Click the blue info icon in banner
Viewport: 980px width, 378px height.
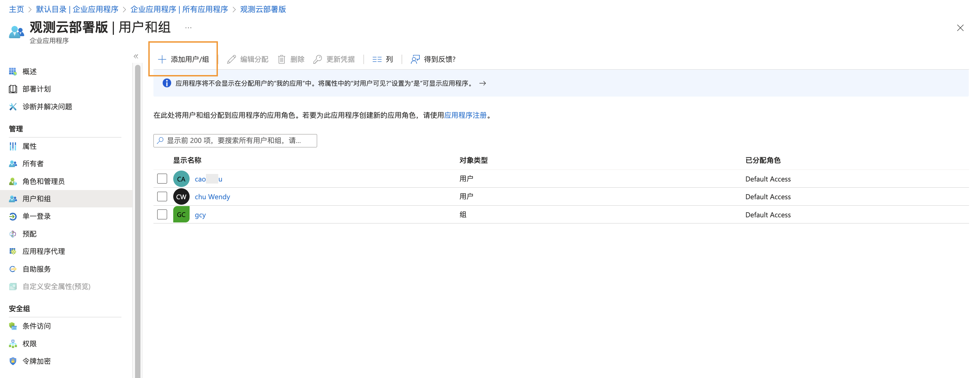(x=167, y=83)
